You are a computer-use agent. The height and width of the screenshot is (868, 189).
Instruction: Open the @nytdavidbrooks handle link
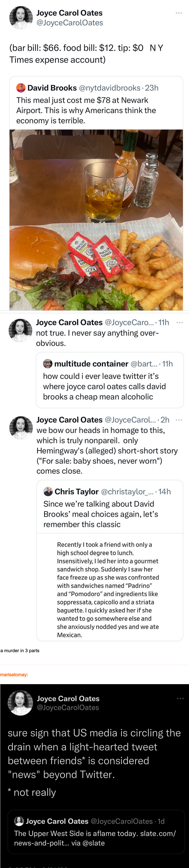point(109,88)
